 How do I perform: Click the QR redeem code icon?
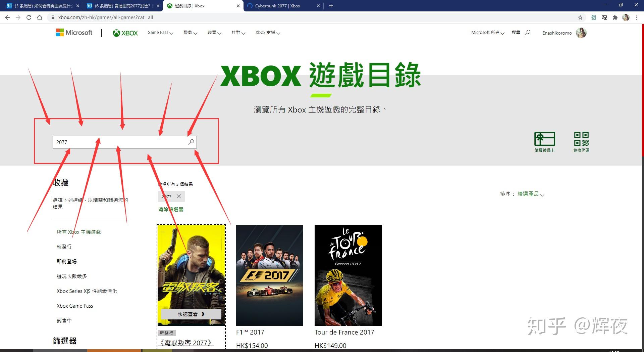[x=581, y=139]
